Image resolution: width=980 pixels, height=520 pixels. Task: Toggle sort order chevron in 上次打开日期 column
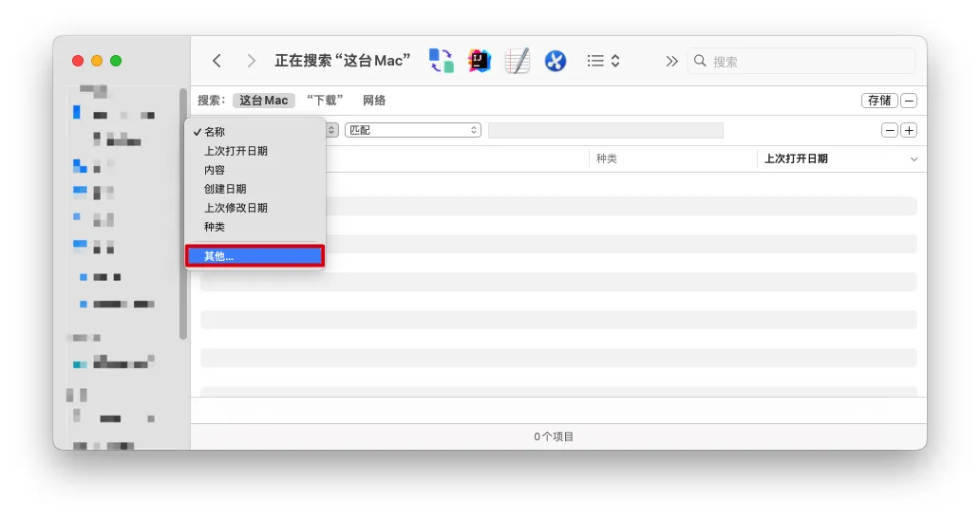click(914, 159)
